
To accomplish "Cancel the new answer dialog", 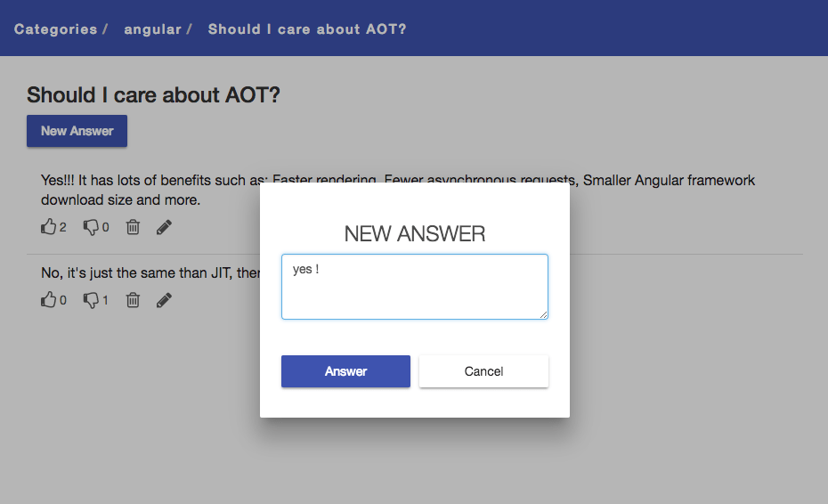I will [483, 371].
